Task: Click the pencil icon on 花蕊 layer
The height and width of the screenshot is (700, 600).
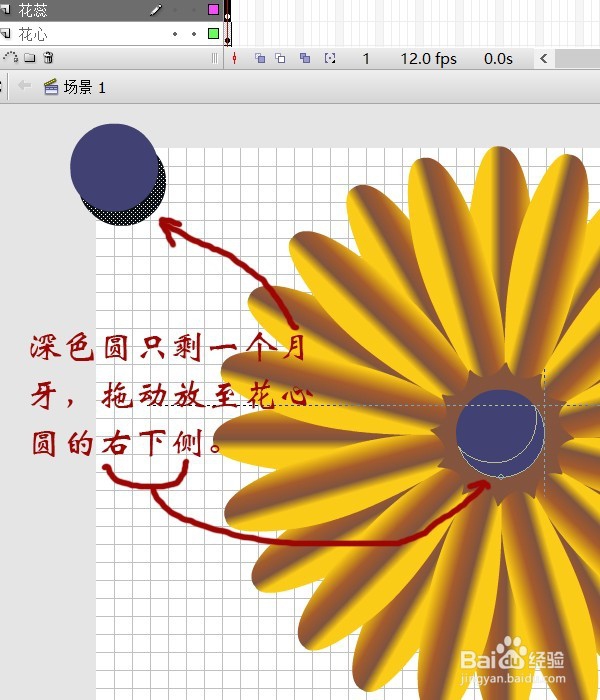Action: (155, 10)
